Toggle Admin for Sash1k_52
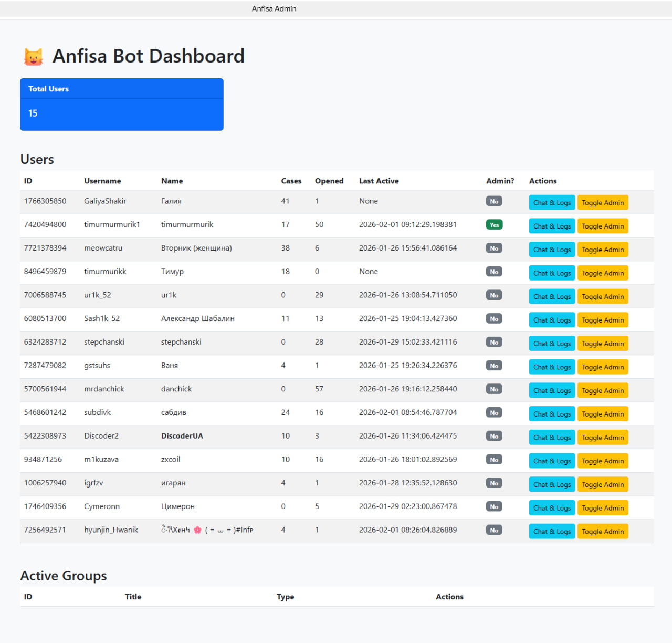 click(x=603, y=320)
